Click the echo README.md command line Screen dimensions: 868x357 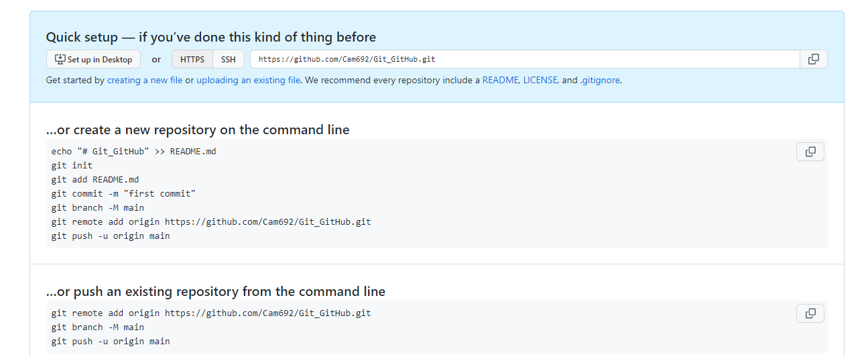point(133,151)
